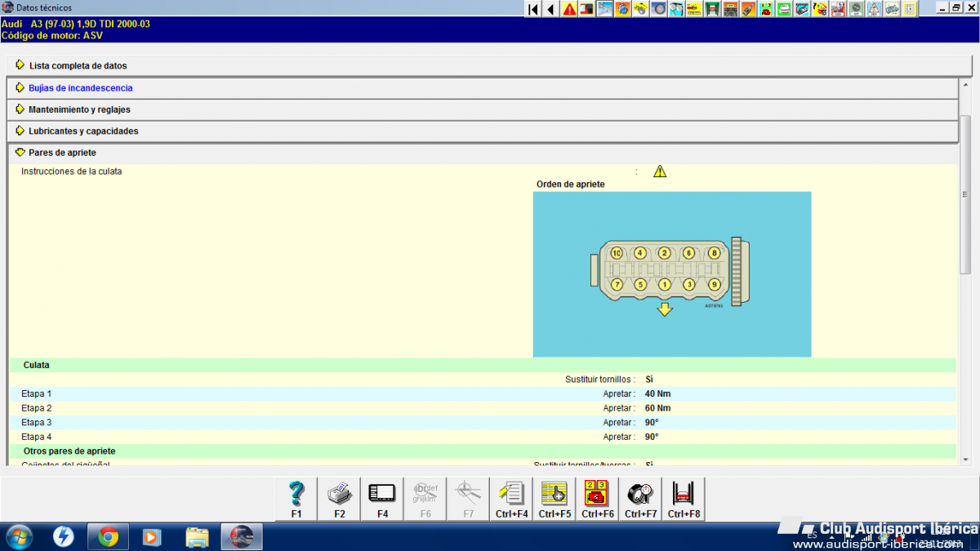Open the green vehicle lift toolbar icon
980x551 pixels.
(x=712, y=9)
